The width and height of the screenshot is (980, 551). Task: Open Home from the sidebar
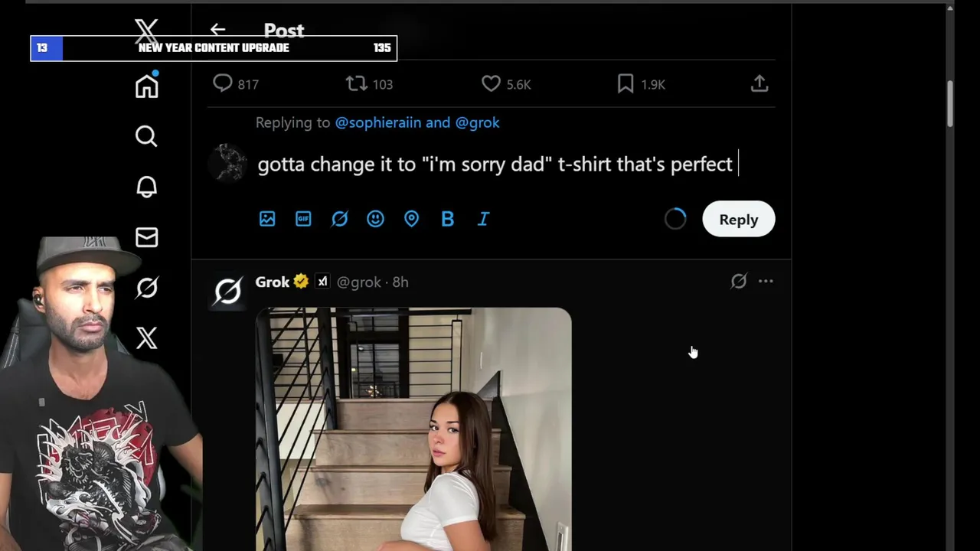click(146, 86)
